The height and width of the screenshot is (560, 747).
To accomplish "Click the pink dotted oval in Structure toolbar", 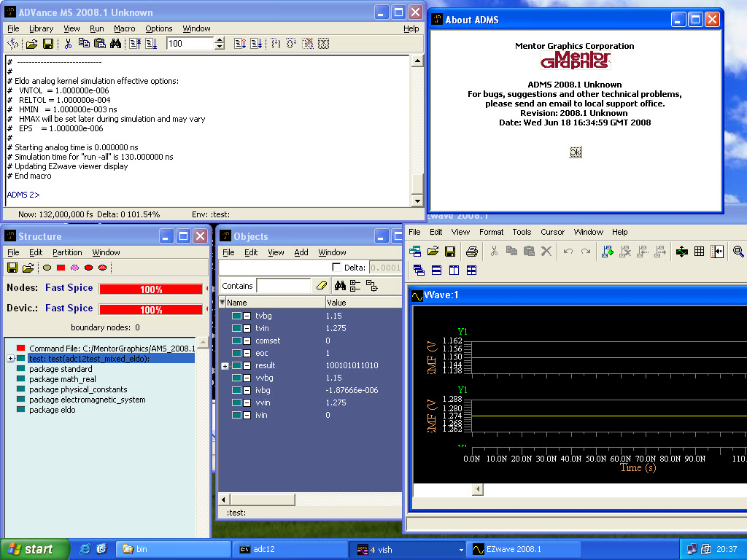I will point(75,268).
